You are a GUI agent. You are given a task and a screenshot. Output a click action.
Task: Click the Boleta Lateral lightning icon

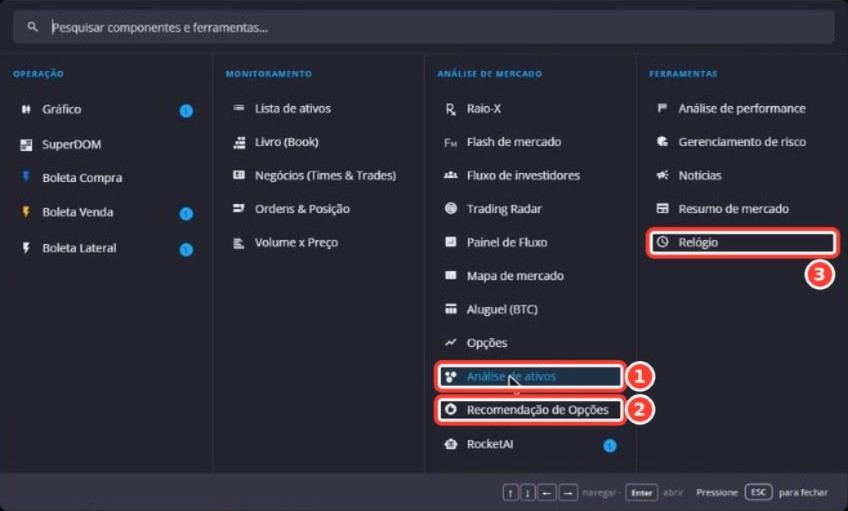click(x=25, y=248)
